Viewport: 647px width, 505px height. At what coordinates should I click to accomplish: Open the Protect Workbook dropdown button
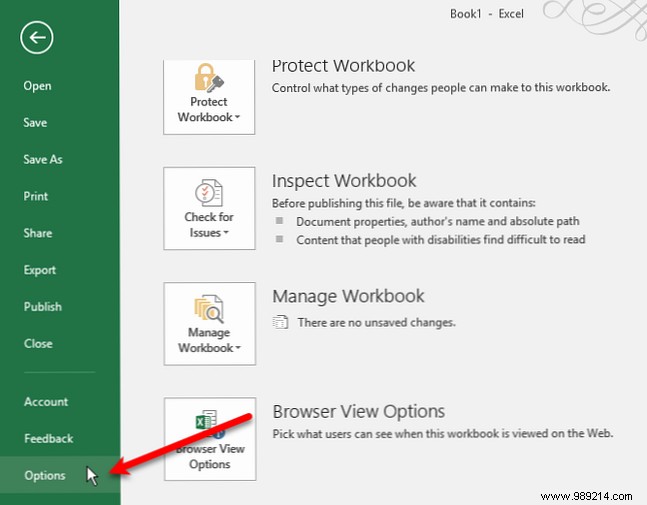(209, 97)
